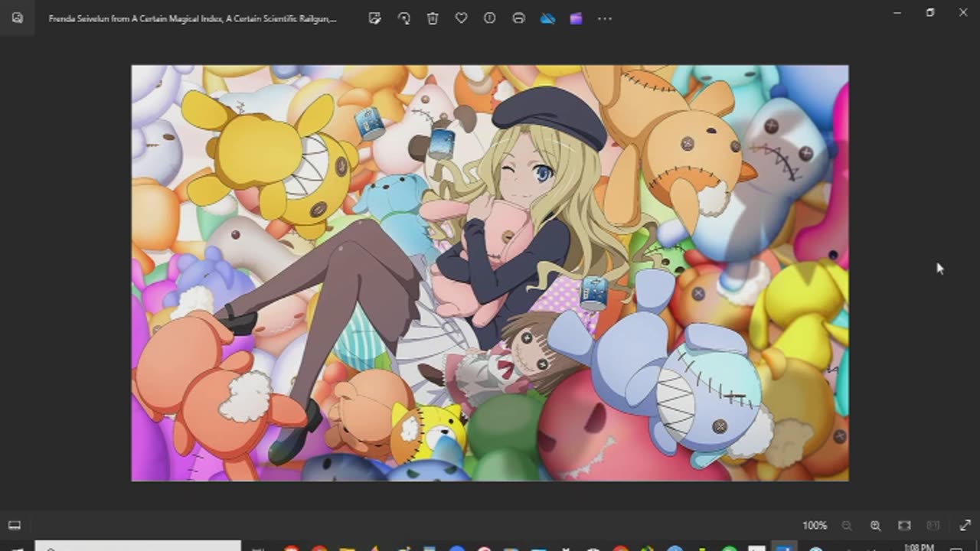The image size is (980, 551).
Task: Restore down the Photos window
Action: coord(930,12)
